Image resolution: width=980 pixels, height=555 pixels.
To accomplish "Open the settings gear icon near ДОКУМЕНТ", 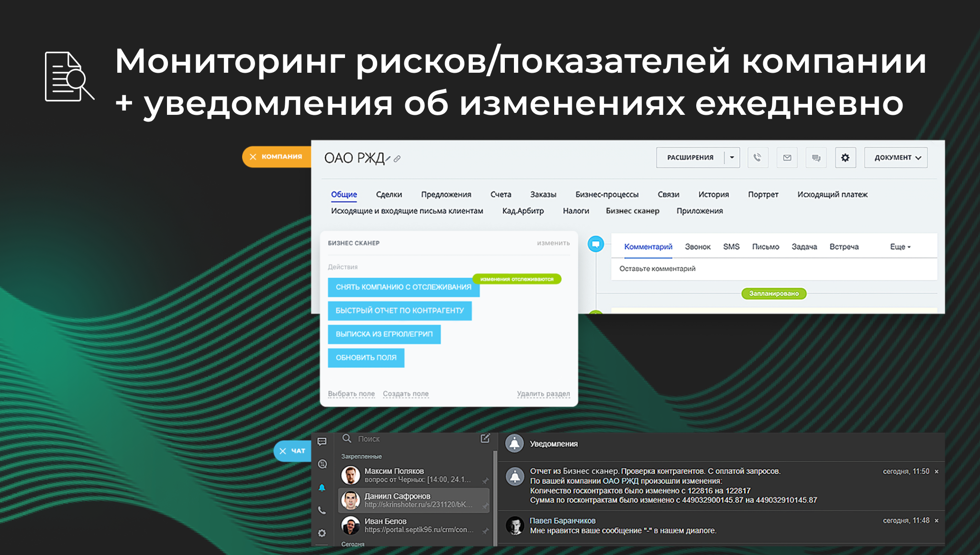I will click(x=845, y=157).
